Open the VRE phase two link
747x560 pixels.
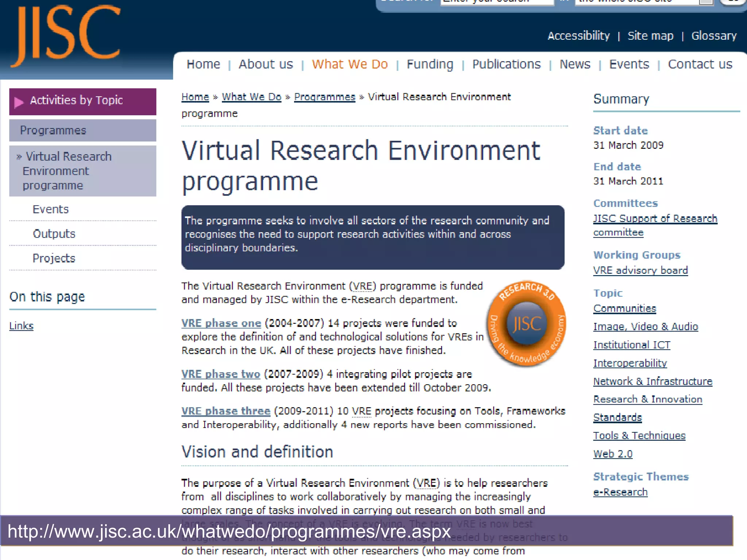(221, 374)
